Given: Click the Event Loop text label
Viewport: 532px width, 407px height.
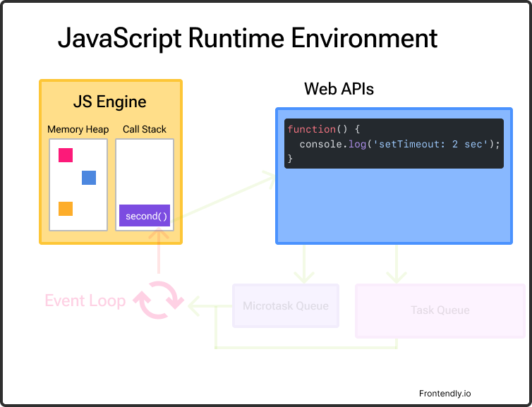Looking at the screenshot, I should coord(85,301).
